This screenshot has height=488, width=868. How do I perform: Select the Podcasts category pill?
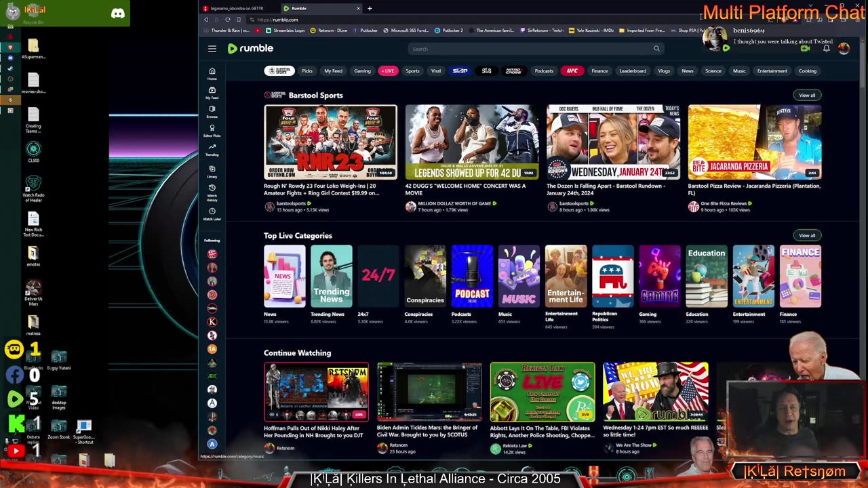(544, 70)
